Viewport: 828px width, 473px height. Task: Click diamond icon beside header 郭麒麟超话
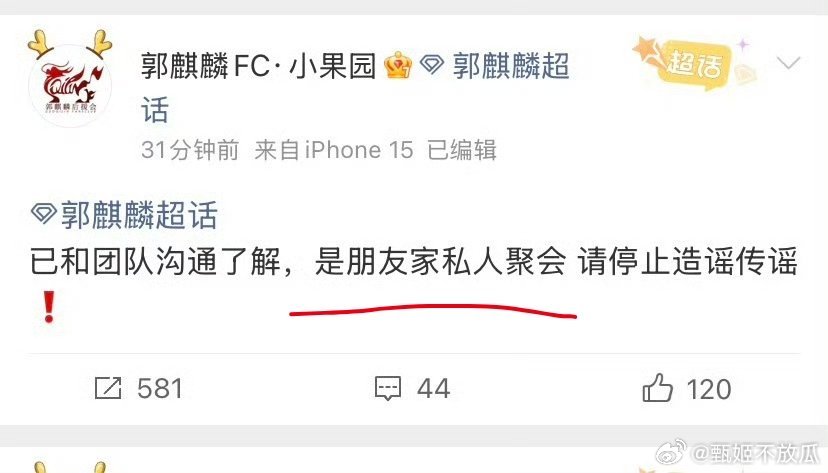(431, 65)
